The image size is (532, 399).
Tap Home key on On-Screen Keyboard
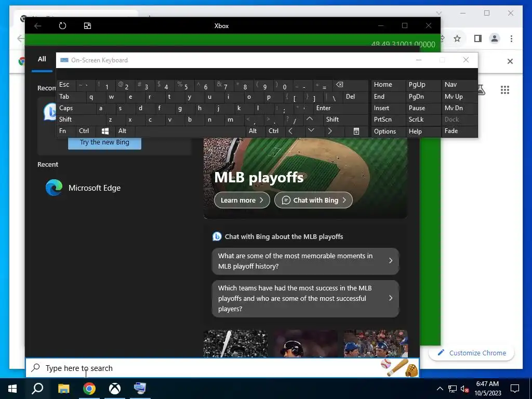coord(388,85)
